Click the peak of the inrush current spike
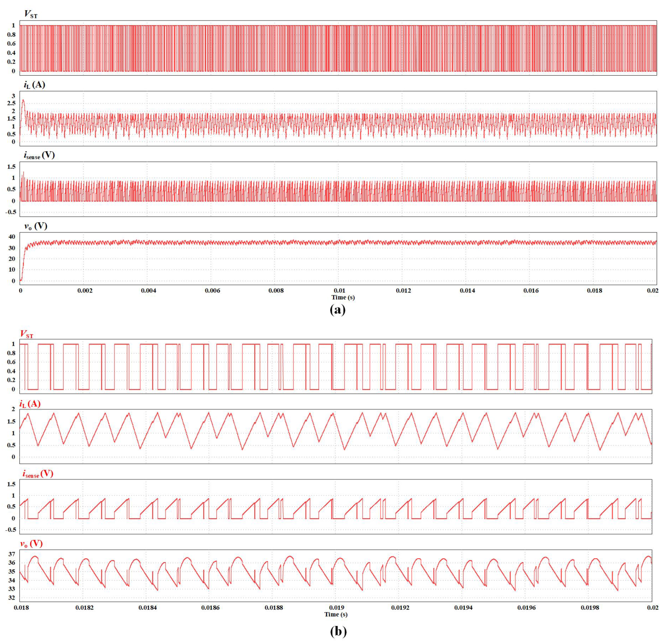 tap(23, 99)
